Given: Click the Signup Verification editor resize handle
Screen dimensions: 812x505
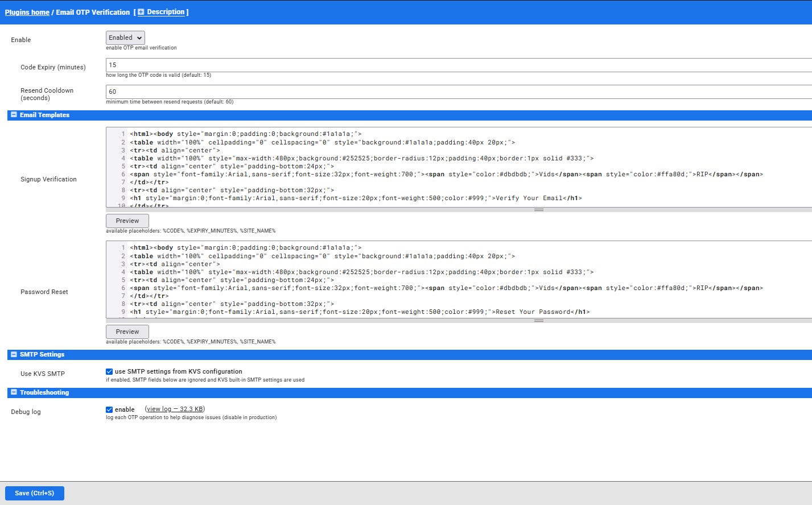Looking at the screenshot, I should [x=539, y=210].
